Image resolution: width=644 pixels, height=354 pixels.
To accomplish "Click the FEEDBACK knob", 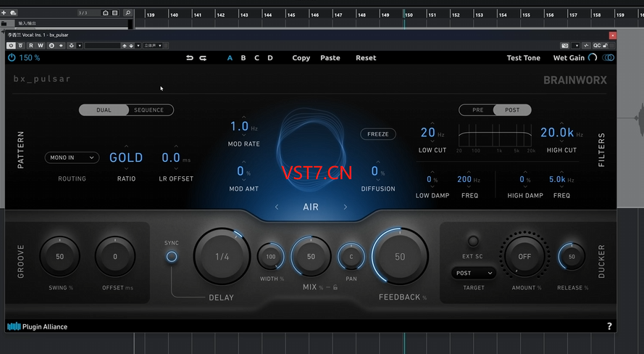I will (x=400, y=257).
